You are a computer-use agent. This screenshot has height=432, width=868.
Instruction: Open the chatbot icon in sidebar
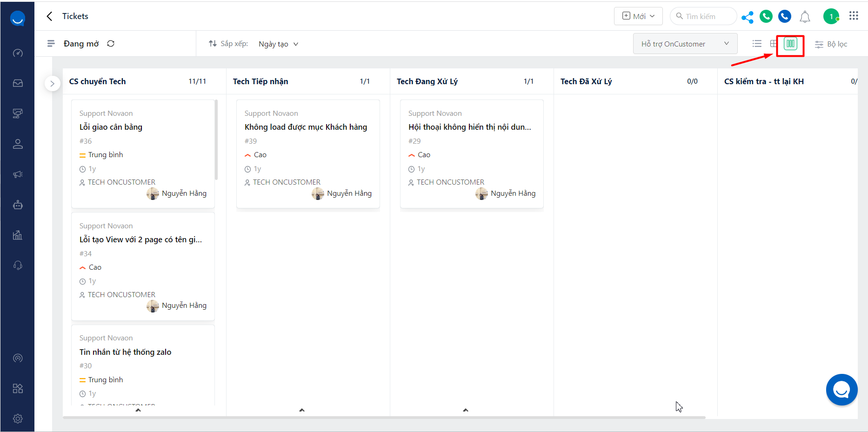tap(18, 205)
